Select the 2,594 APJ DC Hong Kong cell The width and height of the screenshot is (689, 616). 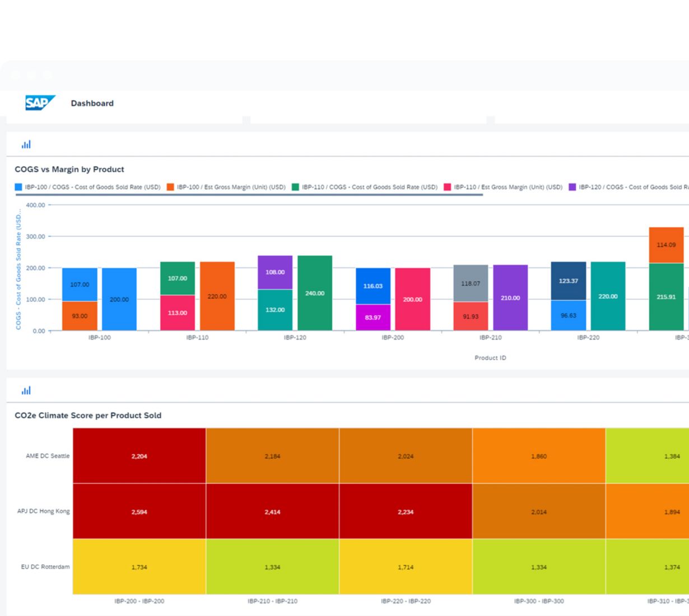pyautogui.click(x=139, y=511)
